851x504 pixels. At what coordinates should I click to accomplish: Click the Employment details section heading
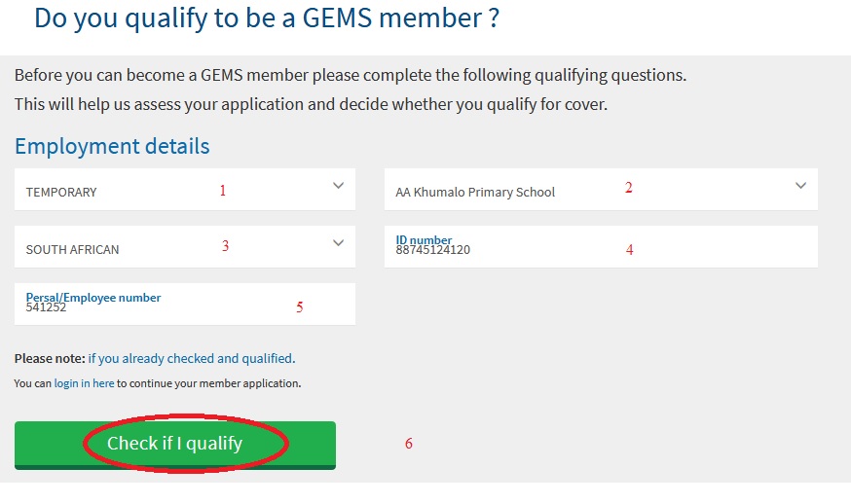click(112, 146)
